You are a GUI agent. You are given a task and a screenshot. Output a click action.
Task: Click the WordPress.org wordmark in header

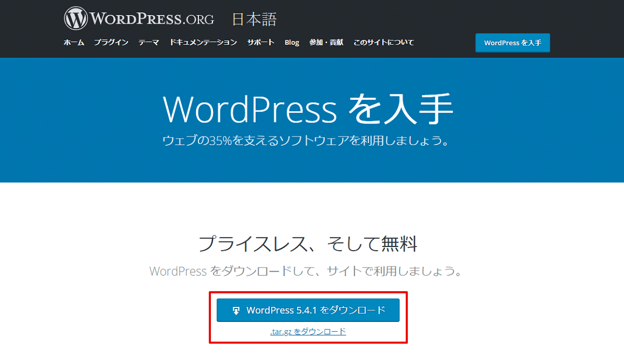(x=152, y=19)
